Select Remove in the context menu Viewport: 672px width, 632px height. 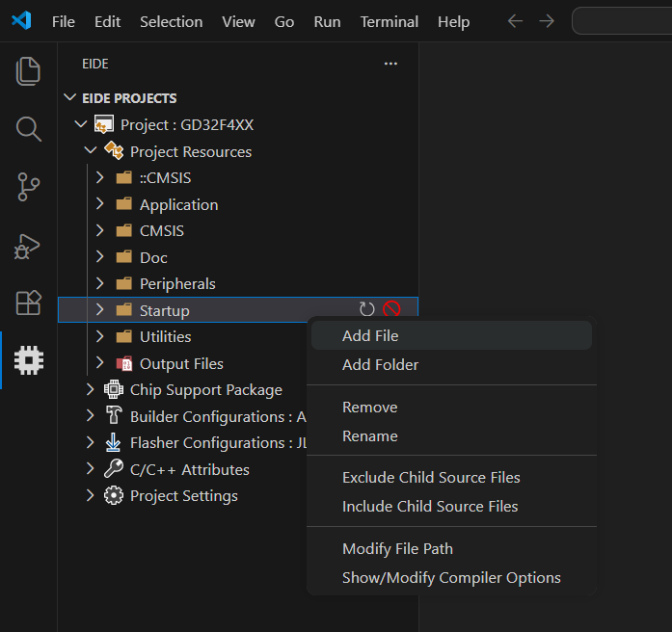pyautogui.click(x=452, y=408)
